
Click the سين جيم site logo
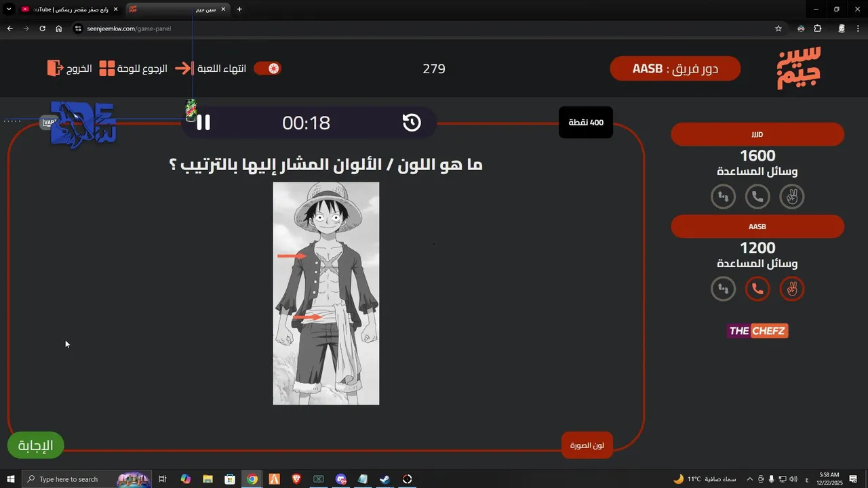(799, 68)
